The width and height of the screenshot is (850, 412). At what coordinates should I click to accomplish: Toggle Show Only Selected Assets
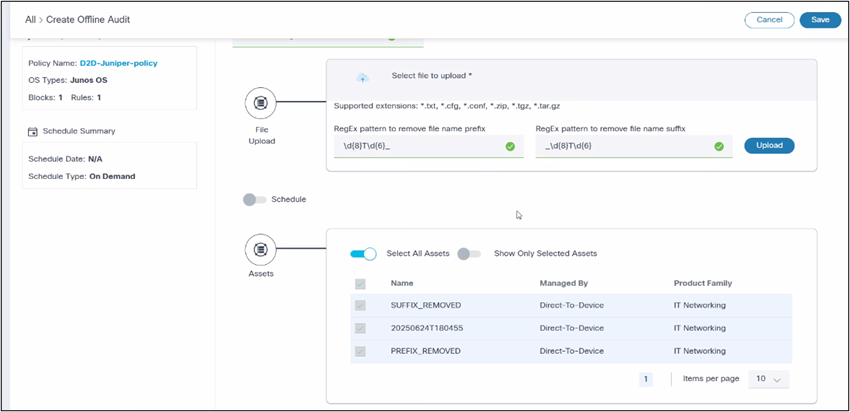[x=469, y=254]
